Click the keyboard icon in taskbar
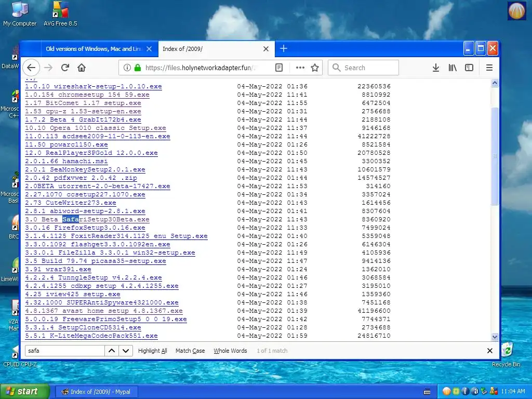Image resolution: width=532 pixels, height=399 pixels. pyautogui.click(x=427, y=392)
